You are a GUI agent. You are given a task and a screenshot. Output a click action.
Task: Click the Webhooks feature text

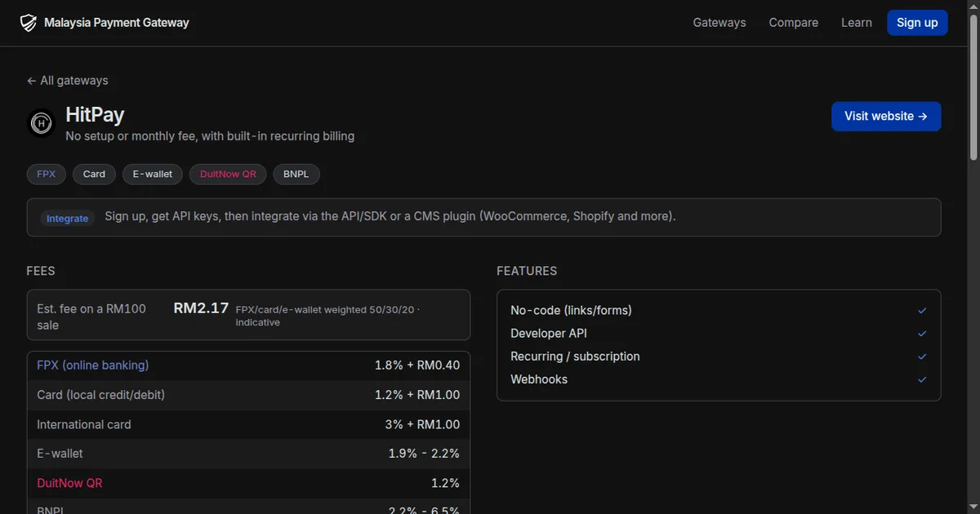click(x=539, y=379)
